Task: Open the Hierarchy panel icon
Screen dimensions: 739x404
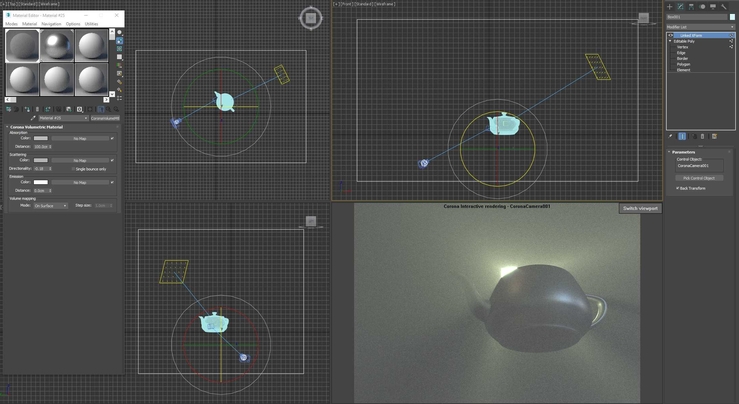Action: click(691, 7)
